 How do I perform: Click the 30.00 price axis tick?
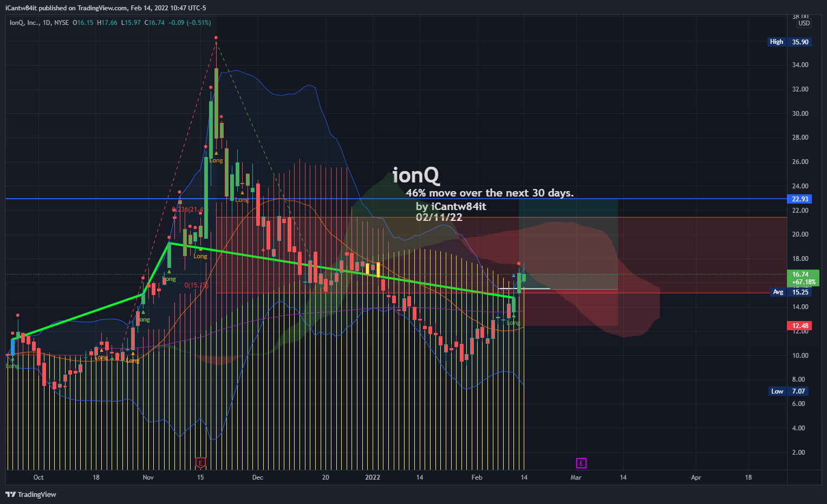point(800,114)
